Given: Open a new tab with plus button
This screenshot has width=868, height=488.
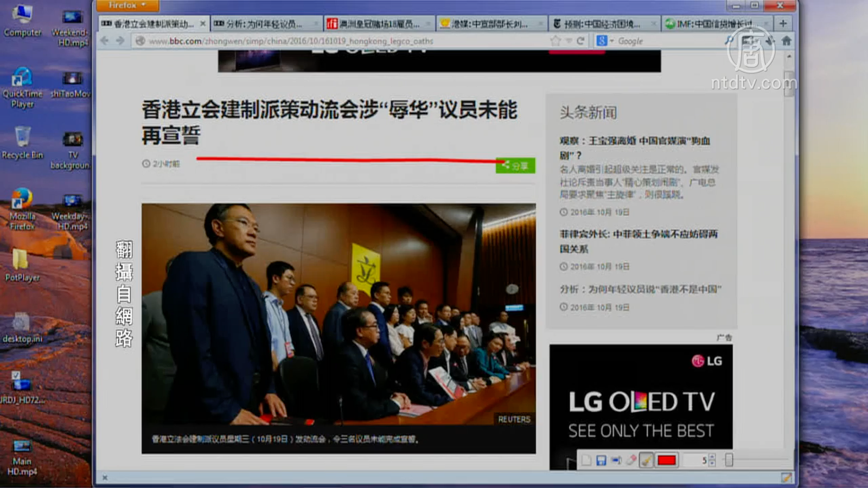Looking at the screenshot, I should tap(783, 23).
